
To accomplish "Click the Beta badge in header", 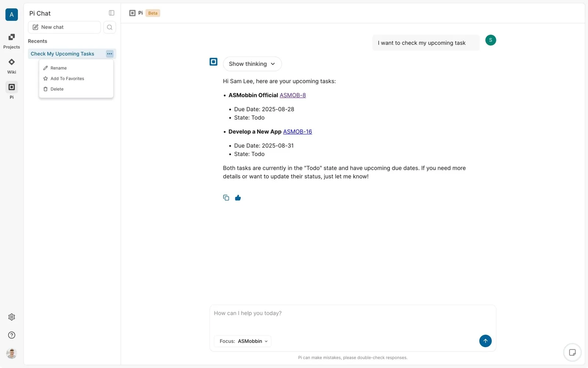I will pos(153,13).
